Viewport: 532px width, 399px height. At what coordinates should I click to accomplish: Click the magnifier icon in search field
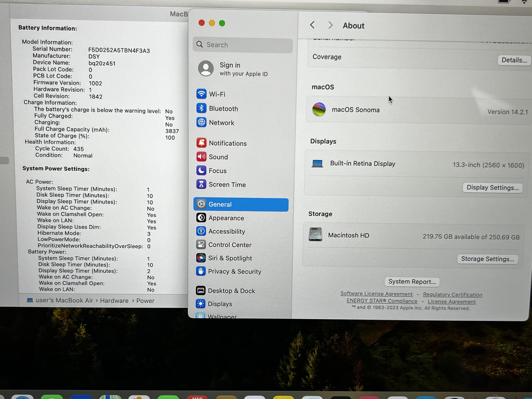199,44
